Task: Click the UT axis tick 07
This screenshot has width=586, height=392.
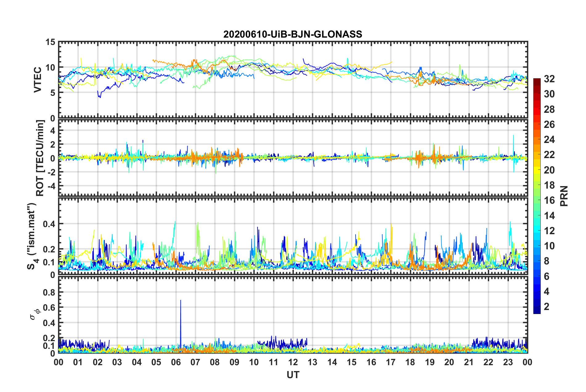Action: point(195,362)
